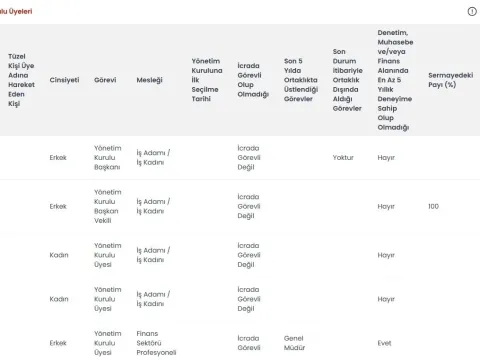This screenshot has width=480, height=360.
Task: Click Son 5 Yılda Ortaklıkta Üstlendiği Görevler header
Action: pos(301,80)
